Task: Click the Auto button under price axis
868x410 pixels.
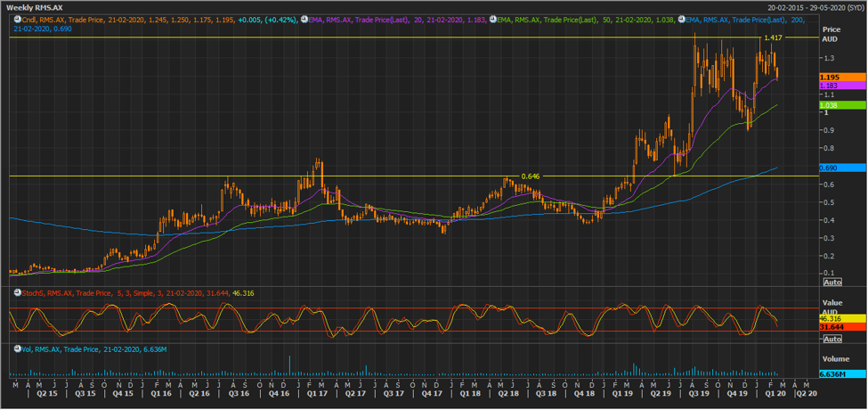Action: click(832, 282)
